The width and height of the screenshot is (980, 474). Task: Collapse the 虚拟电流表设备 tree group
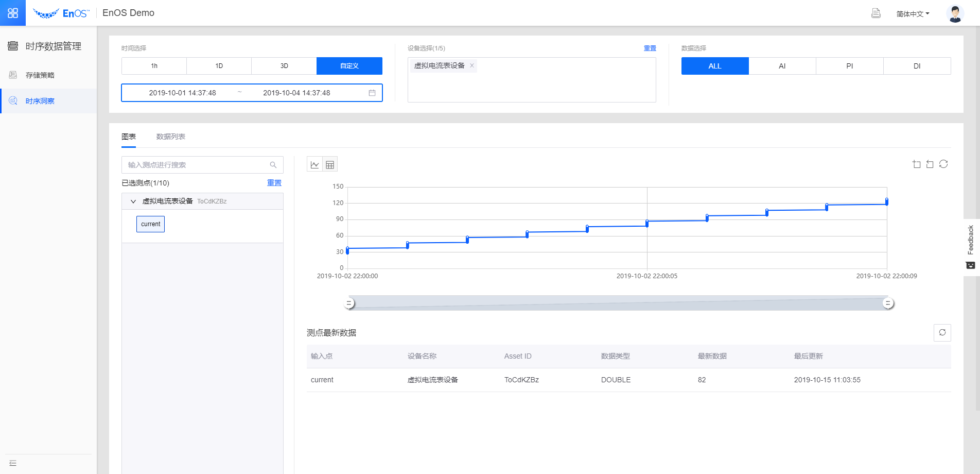(x=133, y=201)
